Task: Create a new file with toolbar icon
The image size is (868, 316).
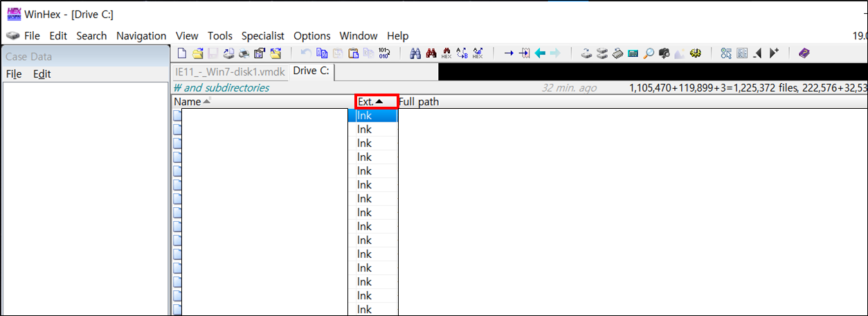Action: click(x=182, y=53)
